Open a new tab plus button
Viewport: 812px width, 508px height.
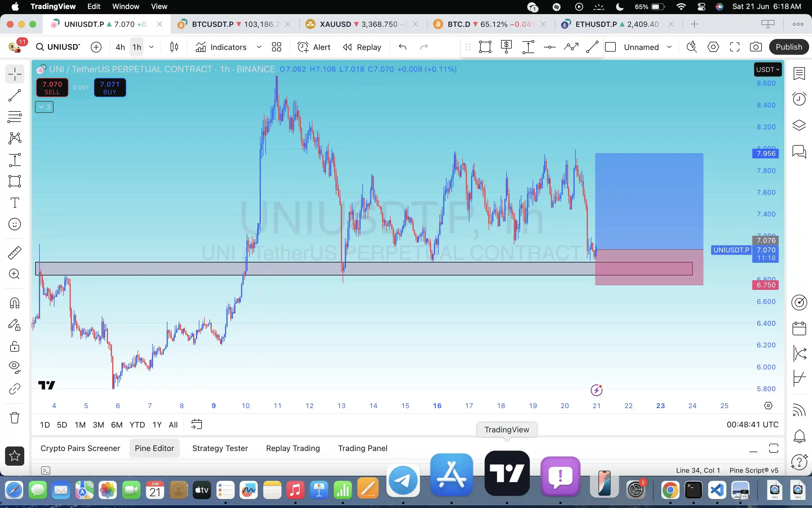click(694, 24)
